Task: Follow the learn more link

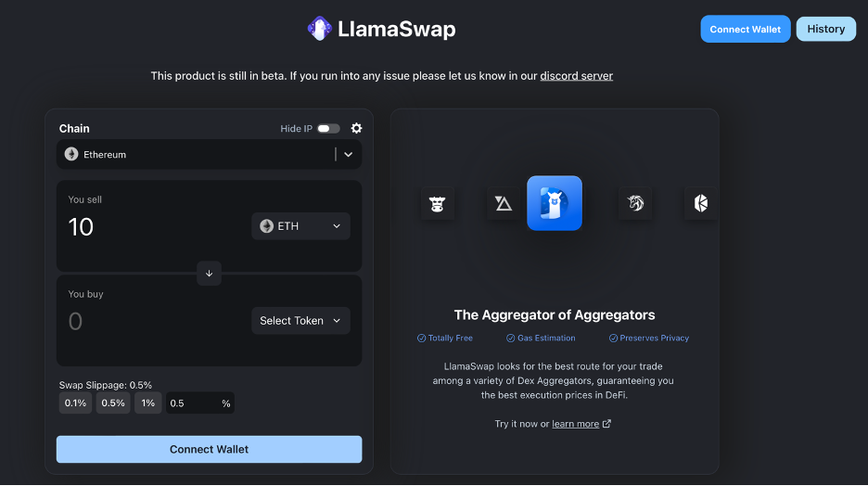Action: coord(576,424)
